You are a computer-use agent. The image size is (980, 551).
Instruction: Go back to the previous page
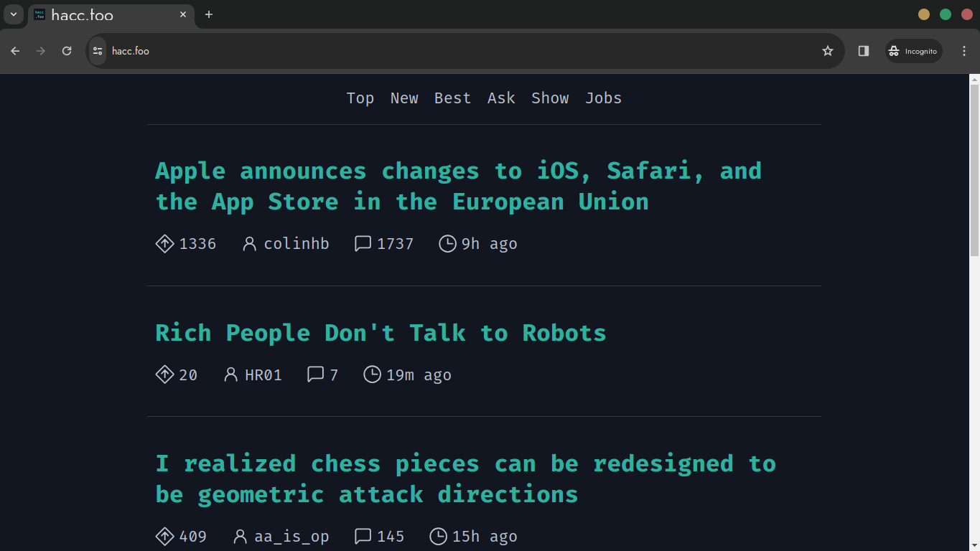pos(15,51)
